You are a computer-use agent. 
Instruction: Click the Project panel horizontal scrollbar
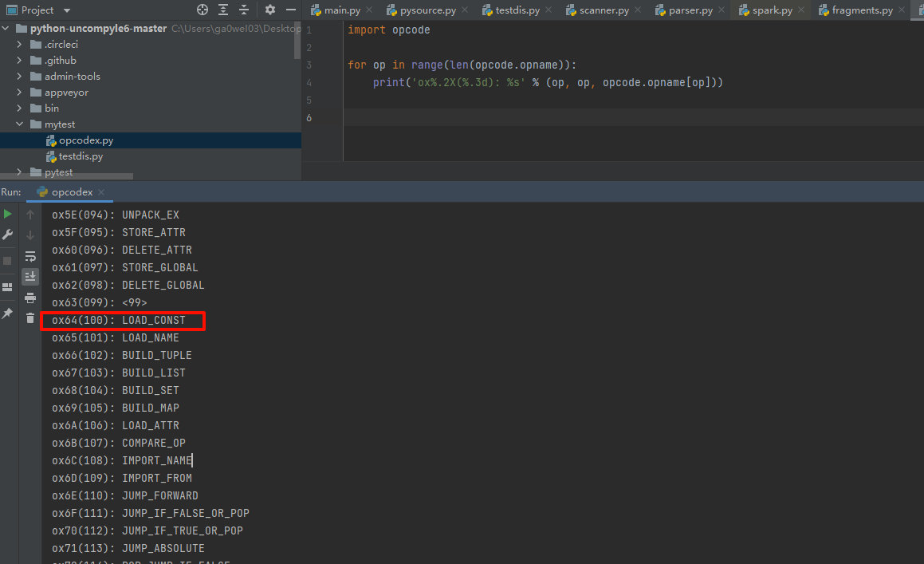(67, 176)
